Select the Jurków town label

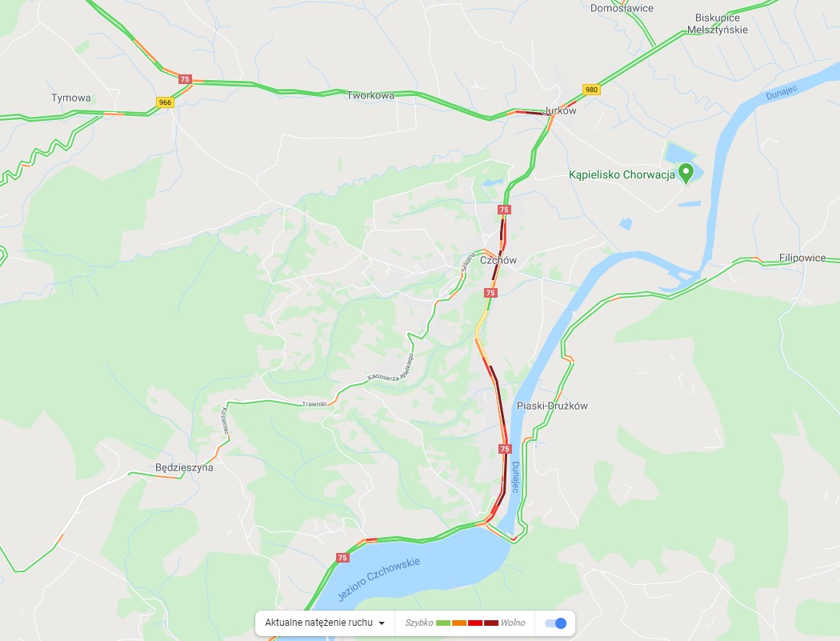pos(560,110)
